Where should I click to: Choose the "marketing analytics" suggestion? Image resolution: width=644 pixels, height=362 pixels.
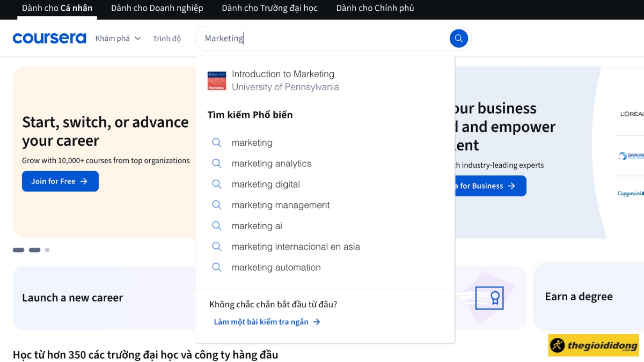271,164
